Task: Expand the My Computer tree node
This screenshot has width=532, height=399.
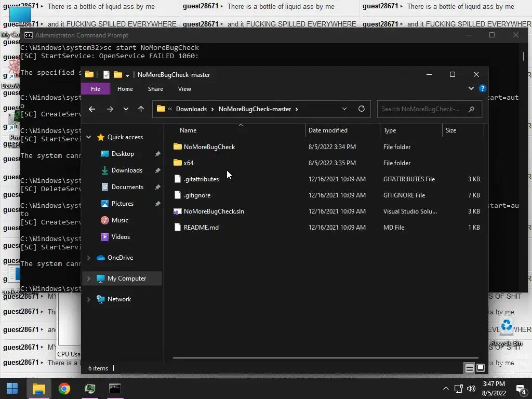Action: tap(89, 278)
